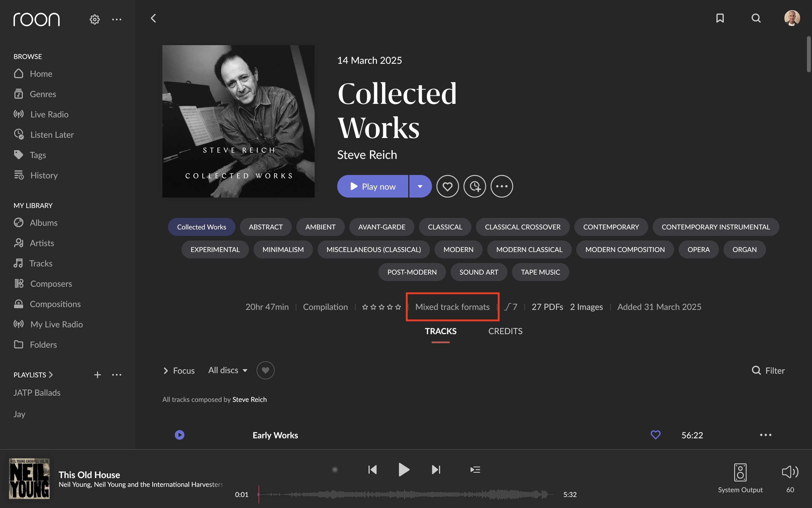Open Roon settings gear
This screenshot has width=812, height=508.
pyautogui.click(x=95, y=19)
